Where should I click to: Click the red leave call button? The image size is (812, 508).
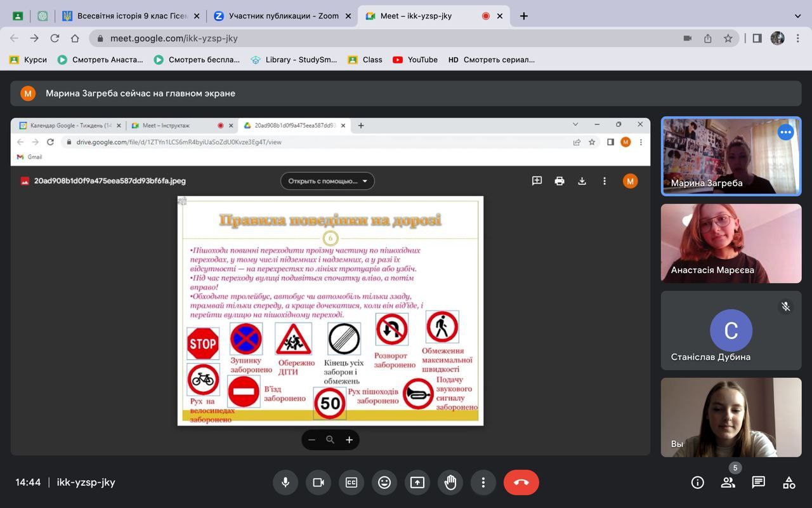click(x=521, y=483)
